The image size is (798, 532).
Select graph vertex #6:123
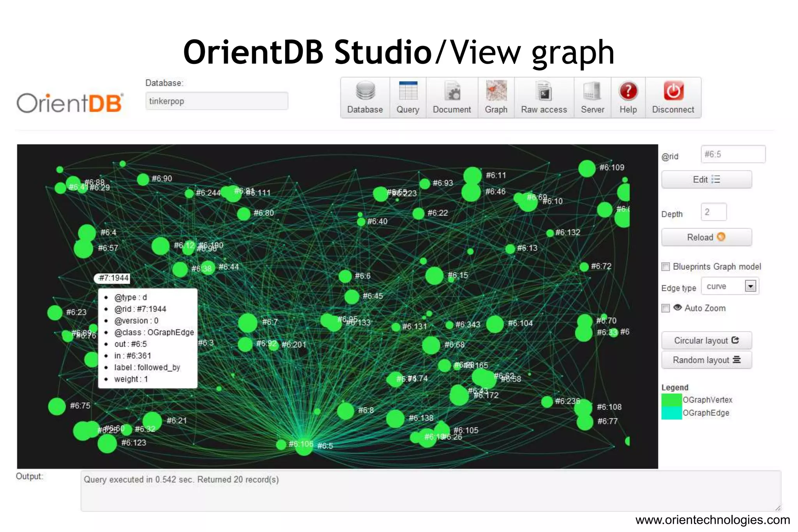pyautogui.click(x=107, y=444)
